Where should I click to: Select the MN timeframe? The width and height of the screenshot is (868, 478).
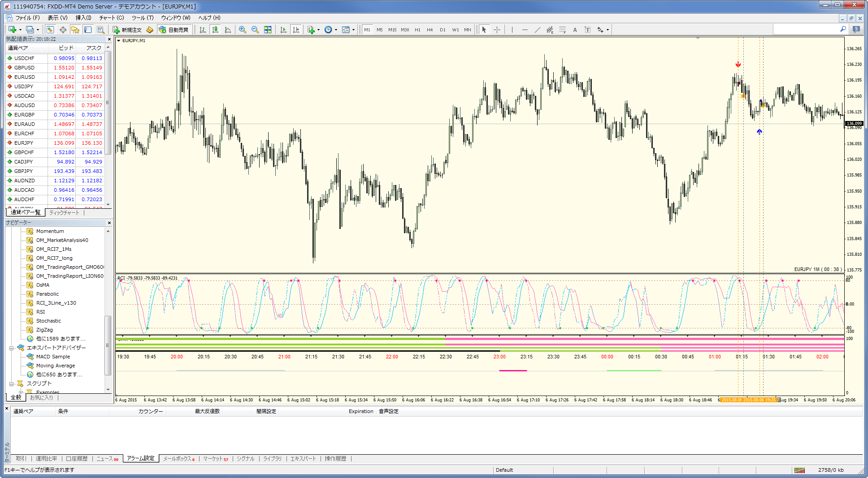coord(468,30)
